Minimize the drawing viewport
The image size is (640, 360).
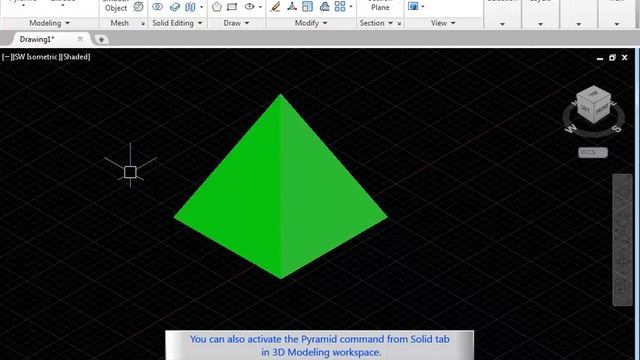pos(600,58)
